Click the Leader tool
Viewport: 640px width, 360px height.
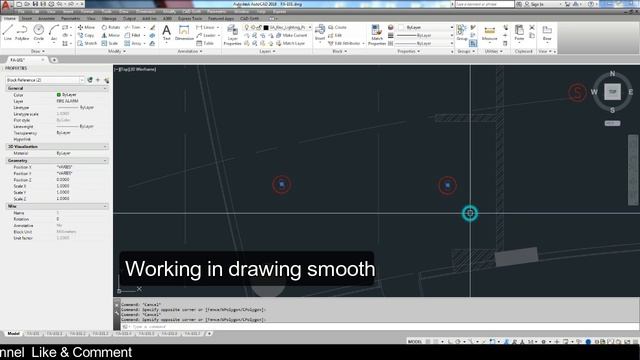pyautogui.click(x=206, y=36)
